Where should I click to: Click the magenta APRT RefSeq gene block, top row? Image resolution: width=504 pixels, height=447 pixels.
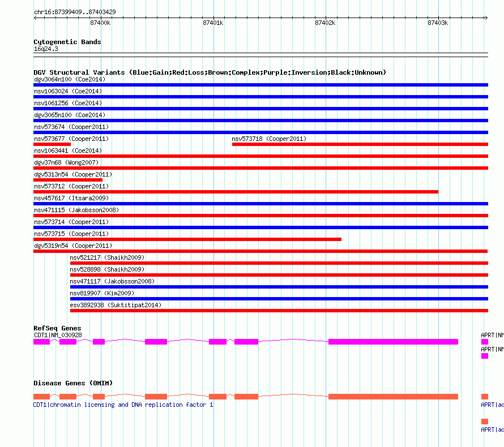[485, 342]
